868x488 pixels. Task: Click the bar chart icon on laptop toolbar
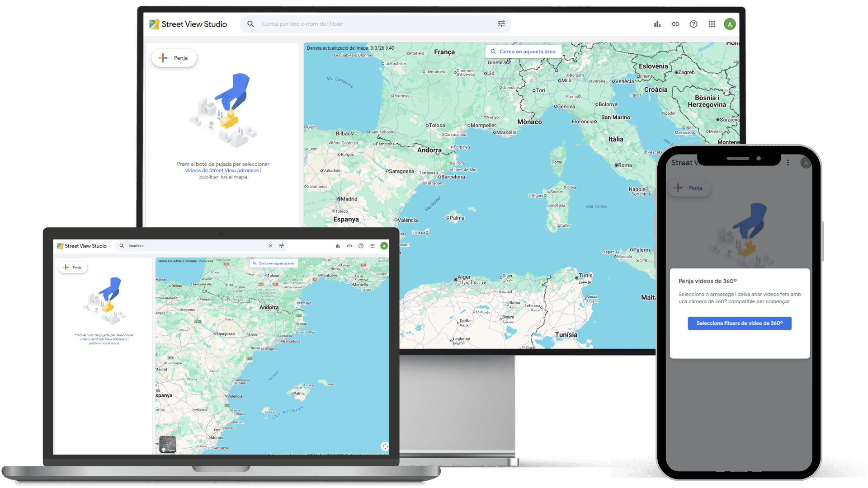(337, 246)
